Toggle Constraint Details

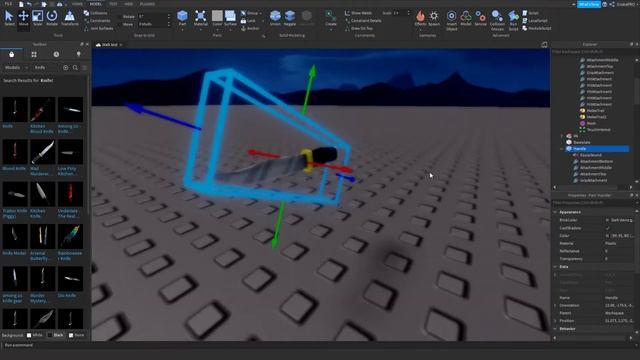(363, 21)
